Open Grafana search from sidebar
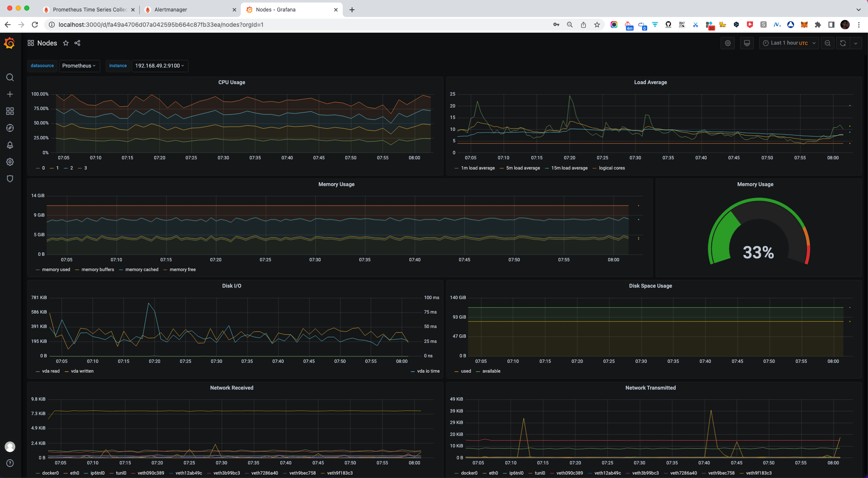Image resolution: width=868 pixels, height=478 pixels. [x=10, y=77]
